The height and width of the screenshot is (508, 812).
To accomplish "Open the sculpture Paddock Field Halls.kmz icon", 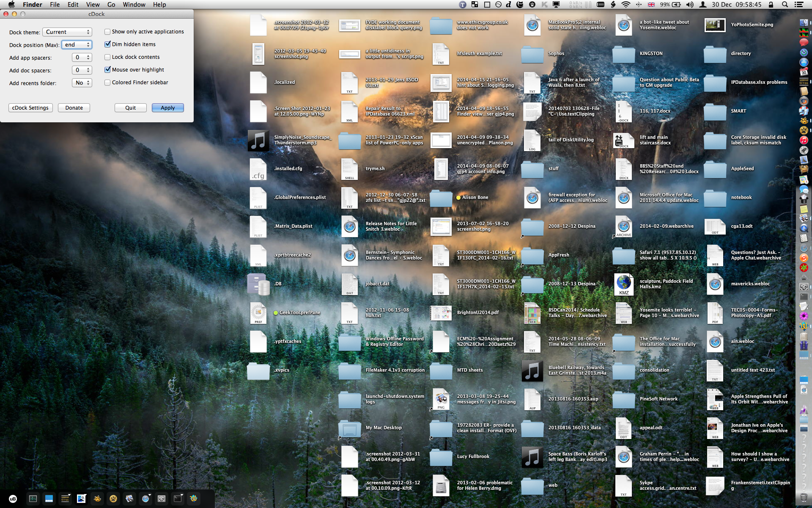I will tap(623, 284).
